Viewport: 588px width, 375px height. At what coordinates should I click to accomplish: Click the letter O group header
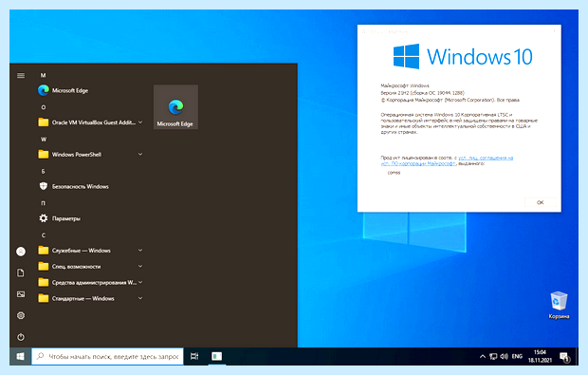43,107
